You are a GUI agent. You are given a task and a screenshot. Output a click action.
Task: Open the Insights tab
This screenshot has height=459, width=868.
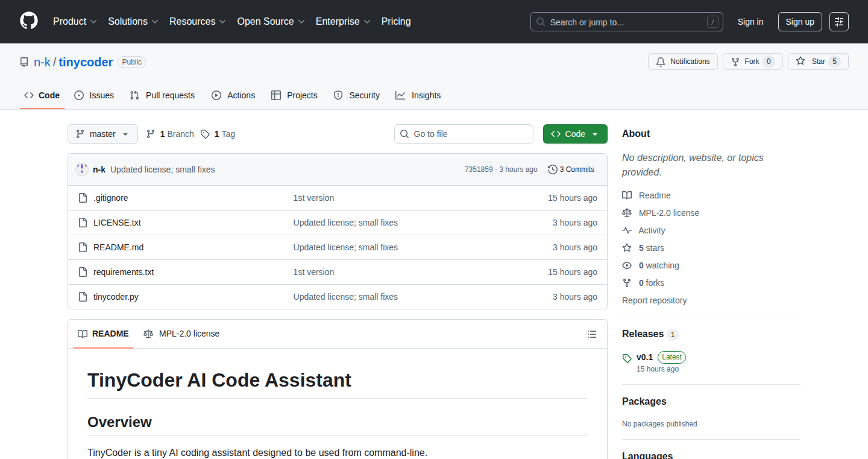coord(418,95)
